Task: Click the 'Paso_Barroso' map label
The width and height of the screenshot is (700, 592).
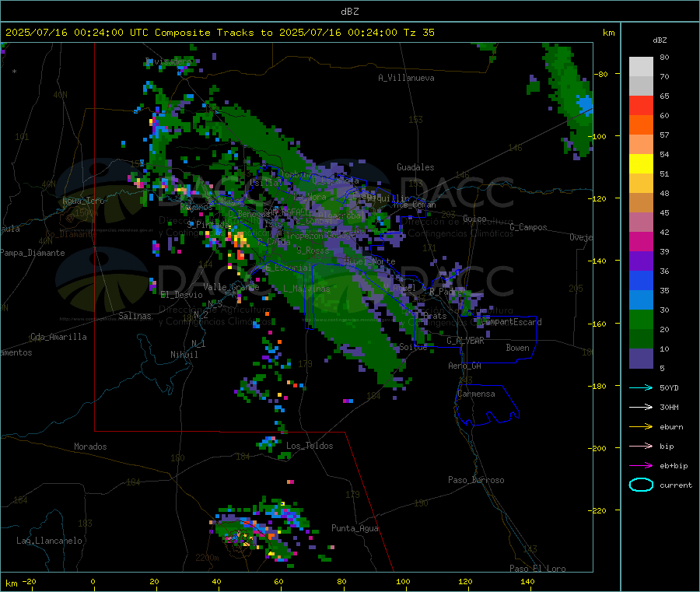Action: point(476,480)
